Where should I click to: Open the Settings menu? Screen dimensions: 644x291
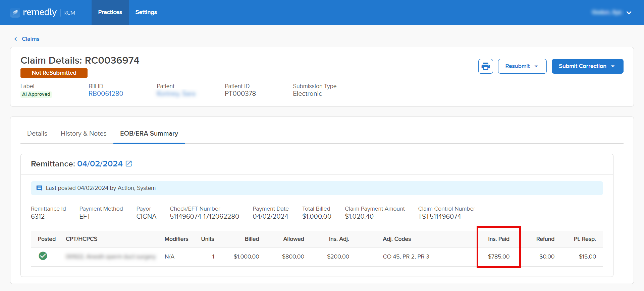coord(146,12)
